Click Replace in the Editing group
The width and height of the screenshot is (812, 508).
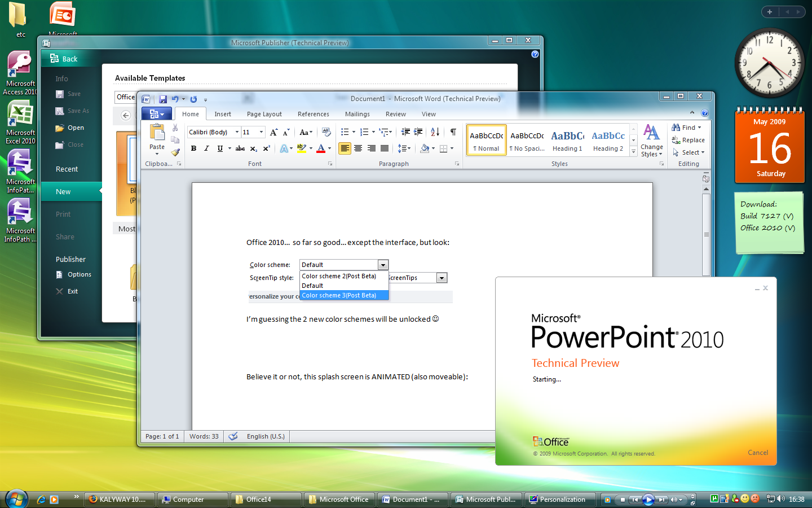pyautogui.click(x=689, y=140)
